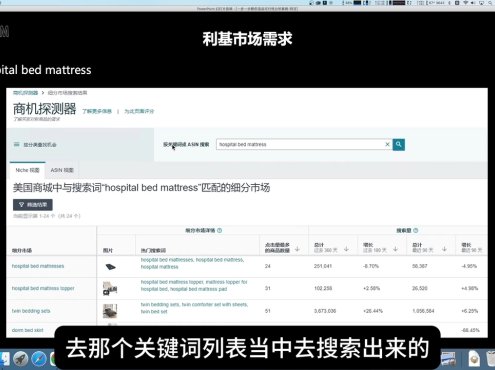Open the dorm bed skirt niche link
This screenshot has width=495, height=370.
point(28,330)
